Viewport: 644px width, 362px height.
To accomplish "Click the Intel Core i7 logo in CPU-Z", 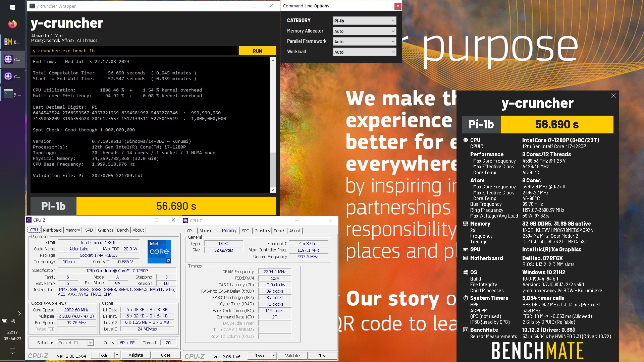I will [x=159, y=251].
